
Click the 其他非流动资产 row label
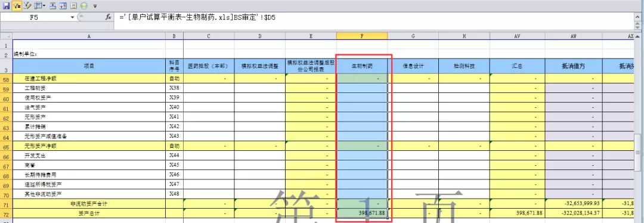pos(44,194)
